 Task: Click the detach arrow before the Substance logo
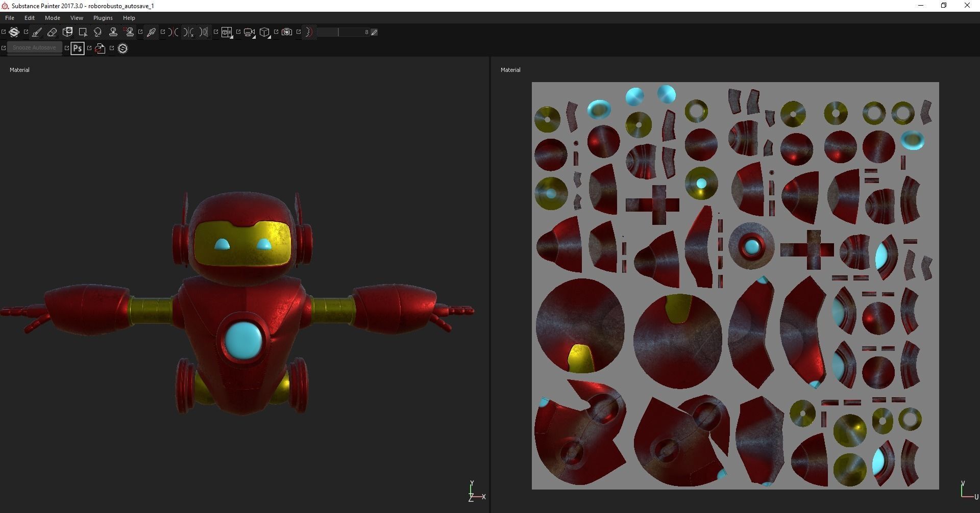coord(4,32)
